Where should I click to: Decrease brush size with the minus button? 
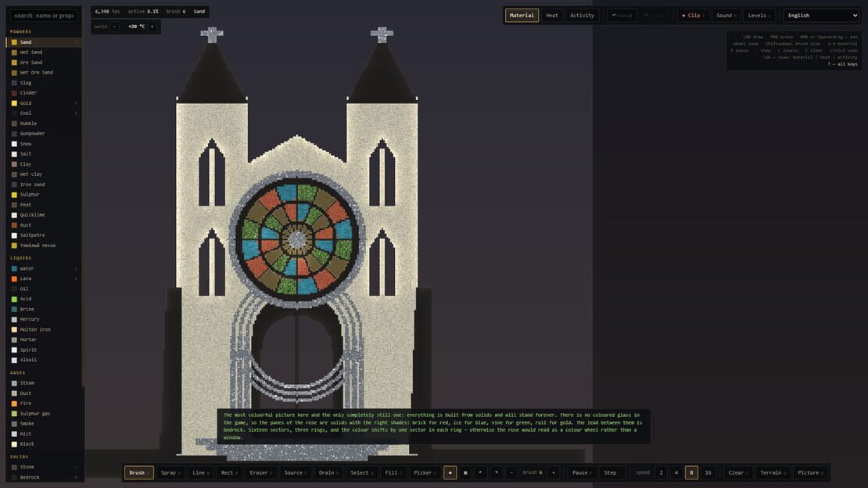(511, 472)
